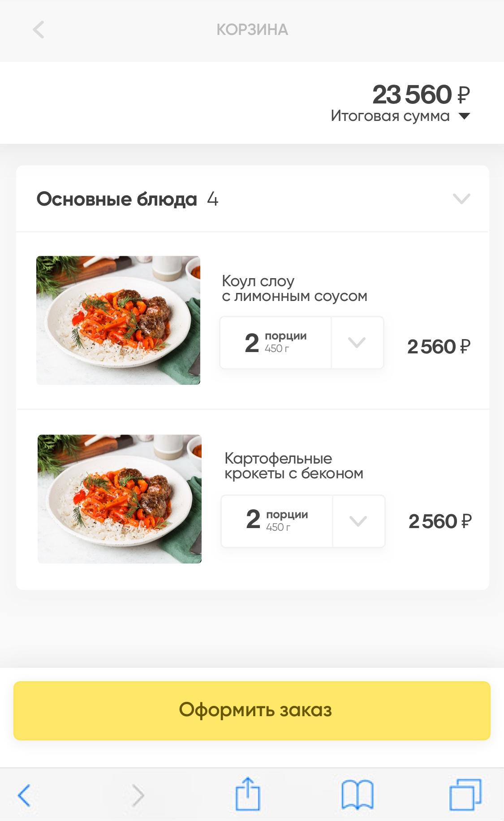Image resolution: width=504 pixels, height=821 pixels.
Task: Open the Safari tabs overview icon
Action: 465,795
